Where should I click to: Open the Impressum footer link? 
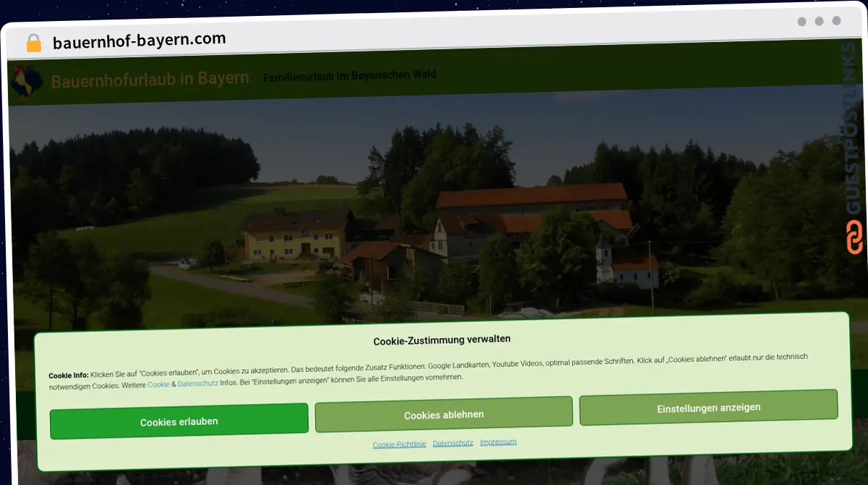(498, 442)
